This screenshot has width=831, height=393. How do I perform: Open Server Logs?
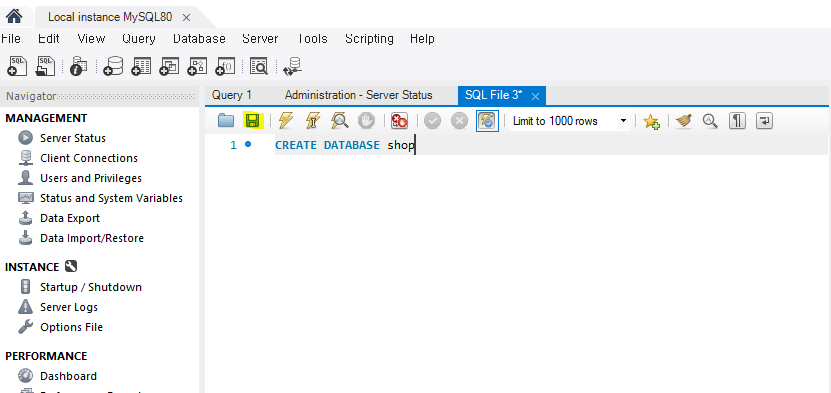[x=69, y=307]
